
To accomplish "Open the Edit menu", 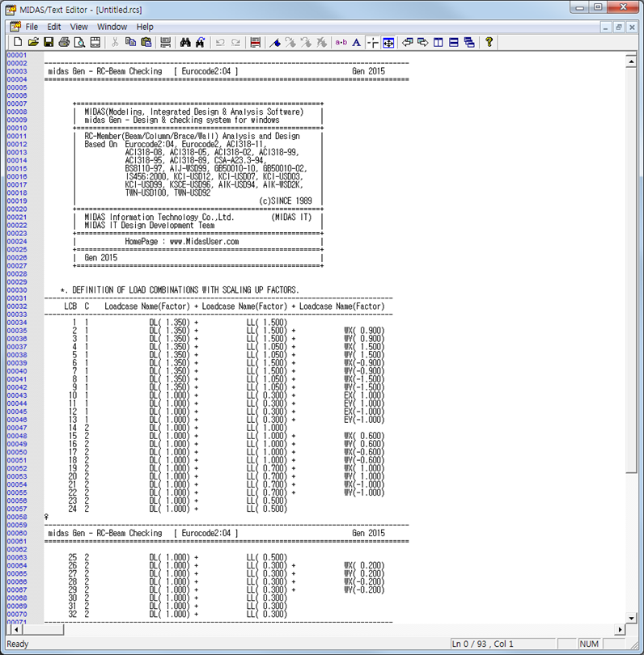I will [x=54, y=27].
